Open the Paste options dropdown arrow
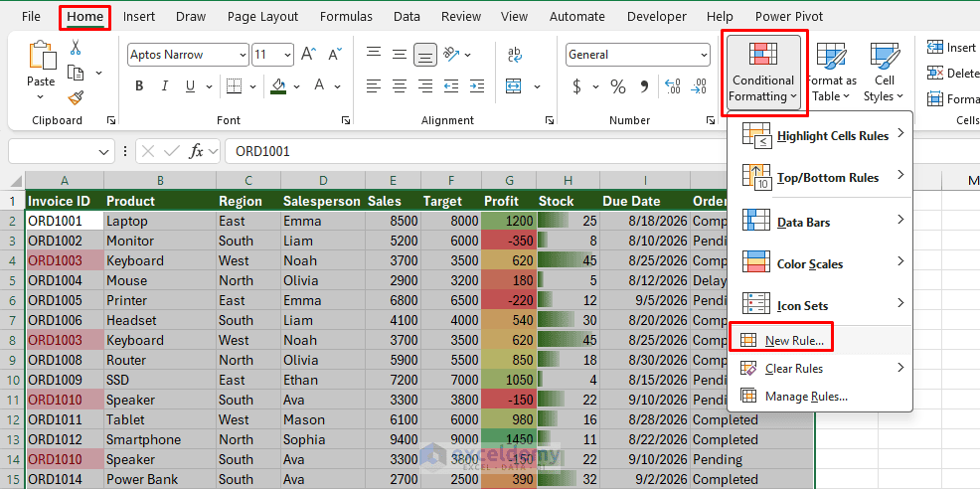 [x=41, y=97]
